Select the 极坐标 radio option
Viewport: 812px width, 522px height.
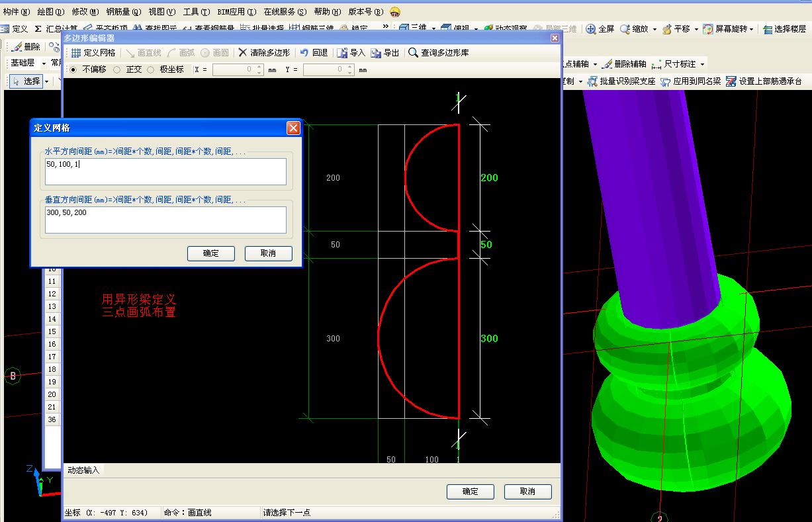pyautogui.click(x=151, y=69)
